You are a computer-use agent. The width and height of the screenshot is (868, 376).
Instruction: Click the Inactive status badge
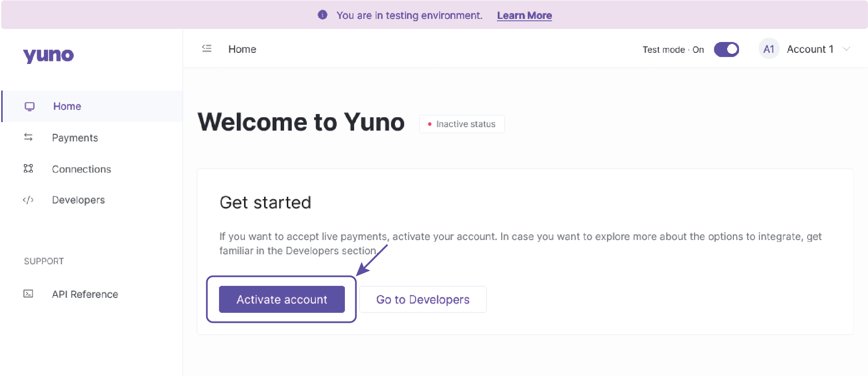coord(462,124)
